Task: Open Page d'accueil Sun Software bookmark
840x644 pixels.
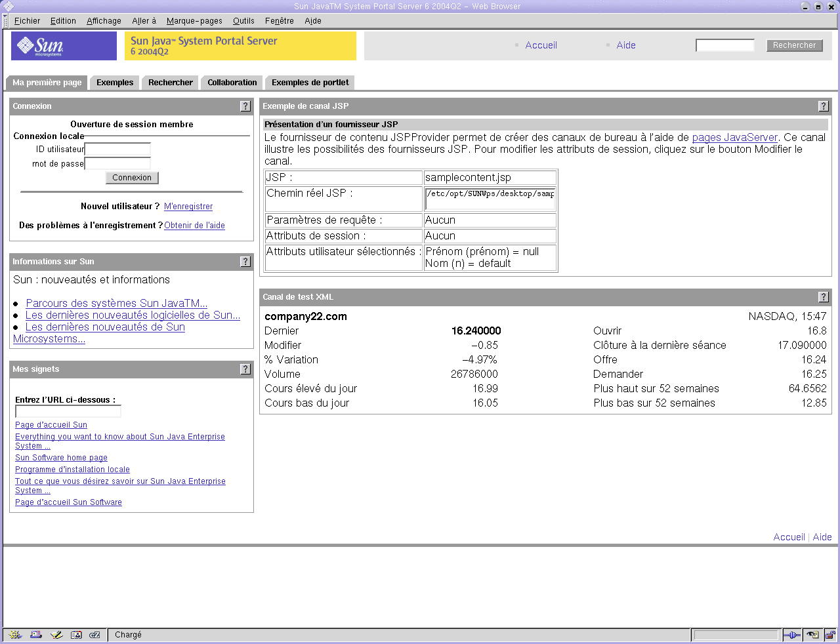Action: (68, 502)
